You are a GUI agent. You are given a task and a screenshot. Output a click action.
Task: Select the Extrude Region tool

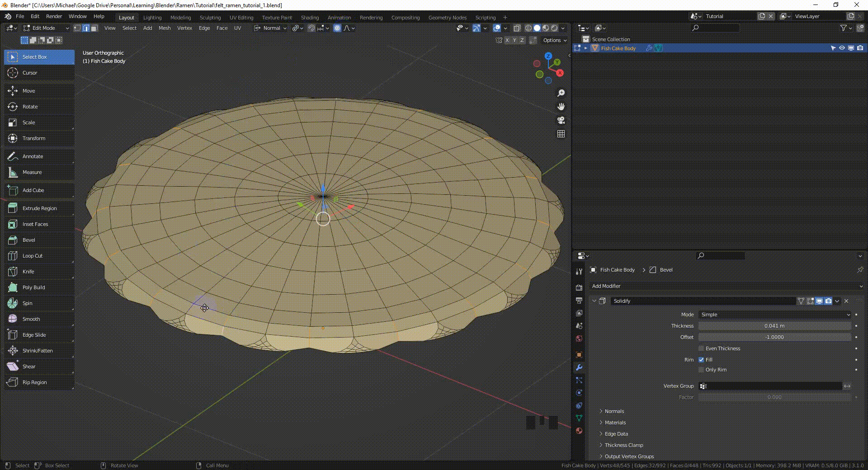click(39, 208)
